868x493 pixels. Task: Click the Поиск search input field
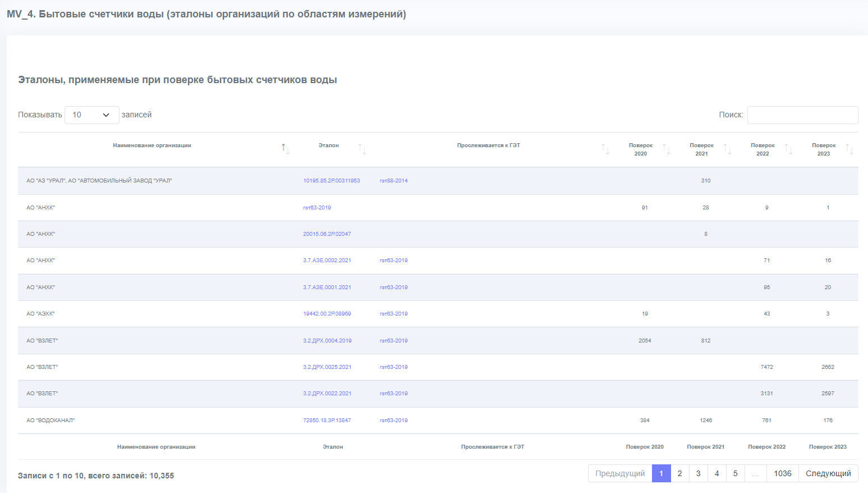pyautogui.click(x=802, y=115)
